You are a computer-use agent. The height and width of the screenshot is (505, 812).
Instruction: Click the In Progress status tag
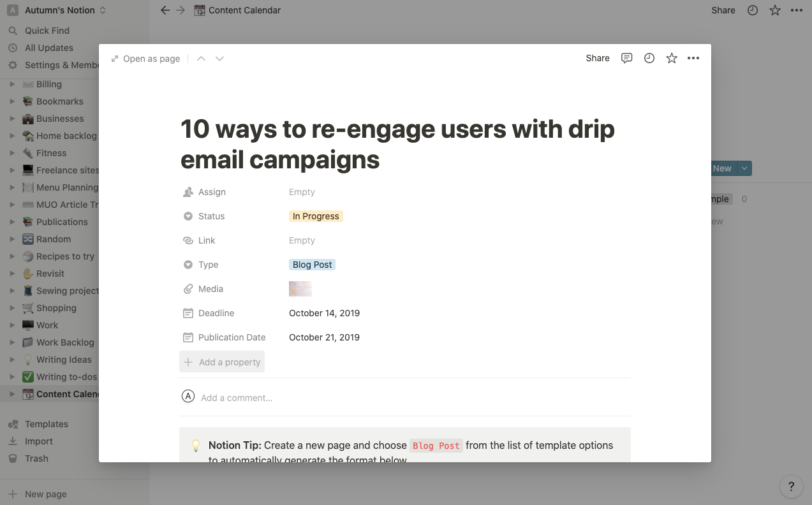(316, 216)
